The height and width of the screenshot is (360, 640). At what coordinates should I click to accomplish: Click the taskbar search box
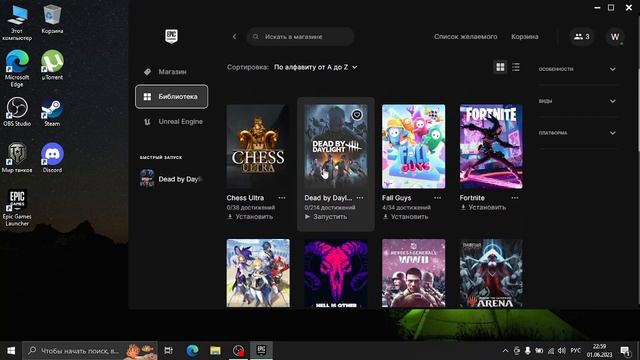[x=90, y=350]
